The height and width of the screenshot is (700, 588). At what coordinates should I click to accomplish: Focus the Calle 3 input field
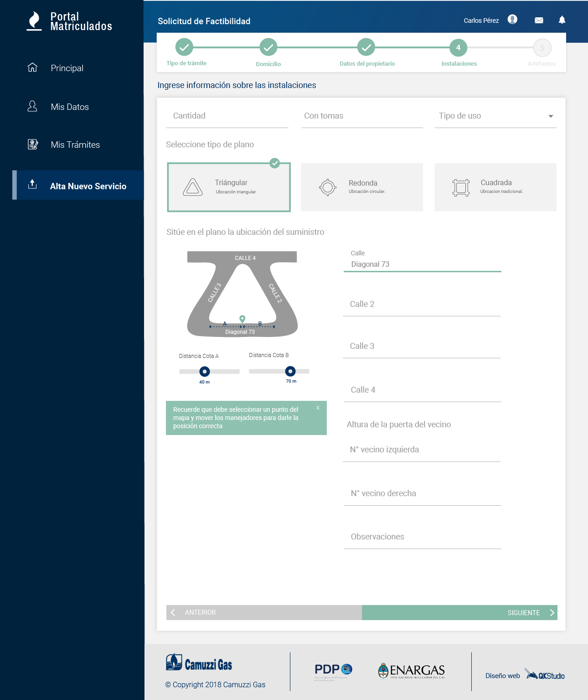click(x=422, y=347)
